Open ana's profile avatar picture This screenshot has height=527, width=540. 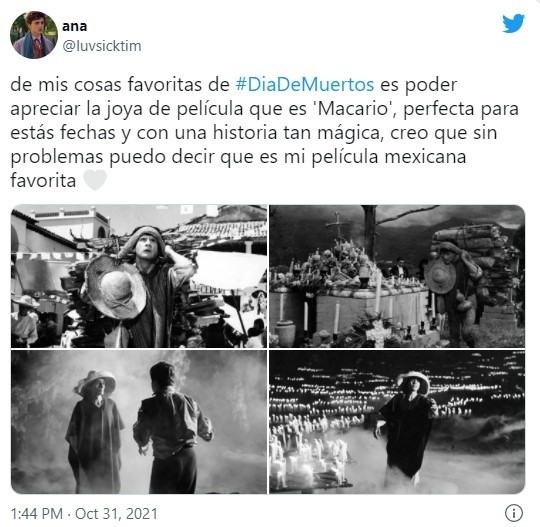(34, 35)
